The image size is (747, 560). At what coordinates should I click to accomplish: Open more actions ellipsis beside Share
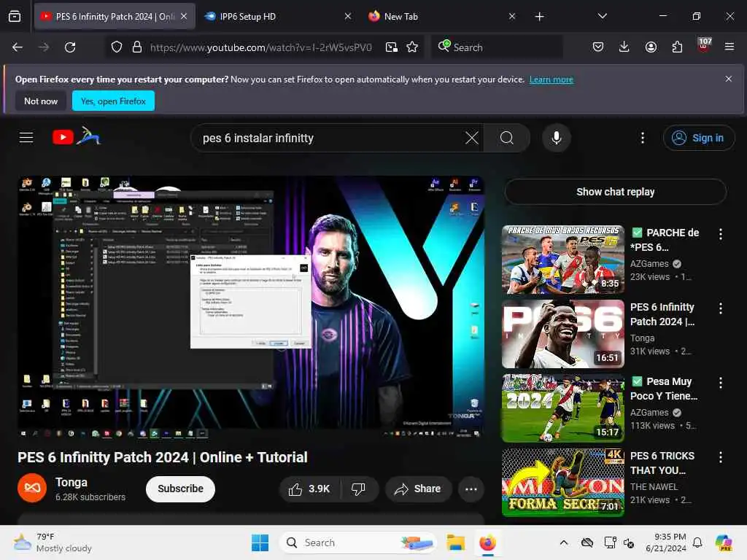coord(471,489)
